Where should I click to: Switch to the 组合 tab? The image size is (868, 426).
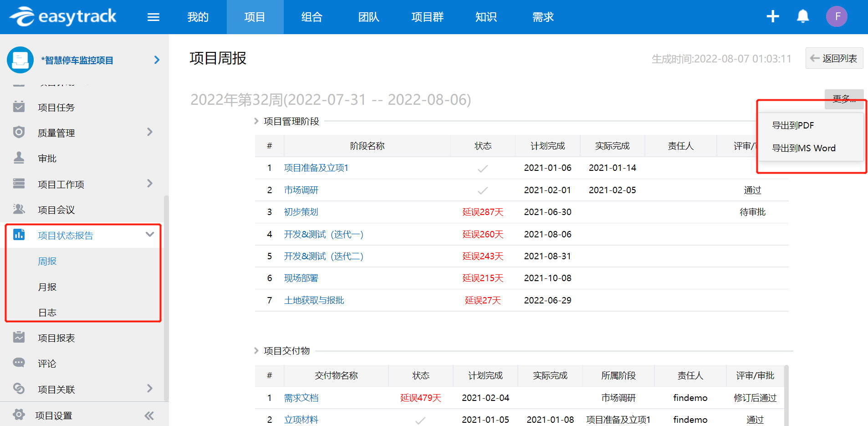(311, 17)
